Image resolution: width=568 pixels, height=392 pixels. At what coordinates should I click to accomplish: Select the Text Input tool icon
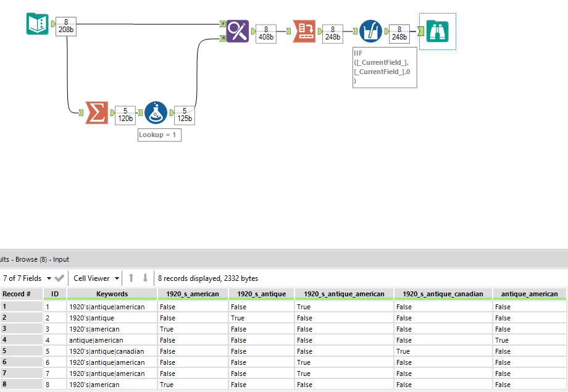(37, 24)
